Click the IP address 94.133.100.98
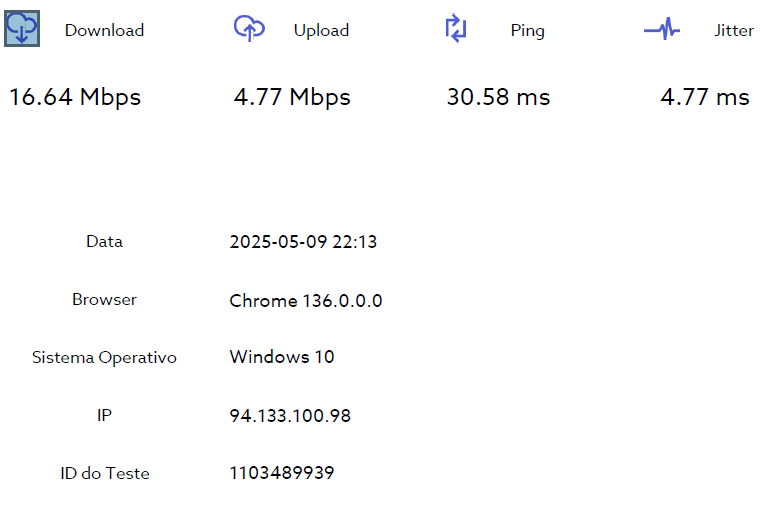Screen dimensions: 765x506 pos(290,416)
